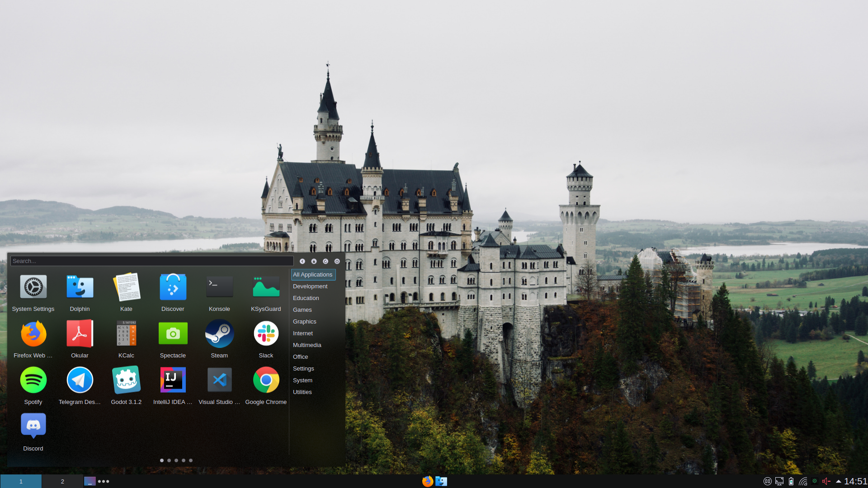The image size is (868, 488).
Task: Click the power-off icon in launcher header
Action: [337, 261]
